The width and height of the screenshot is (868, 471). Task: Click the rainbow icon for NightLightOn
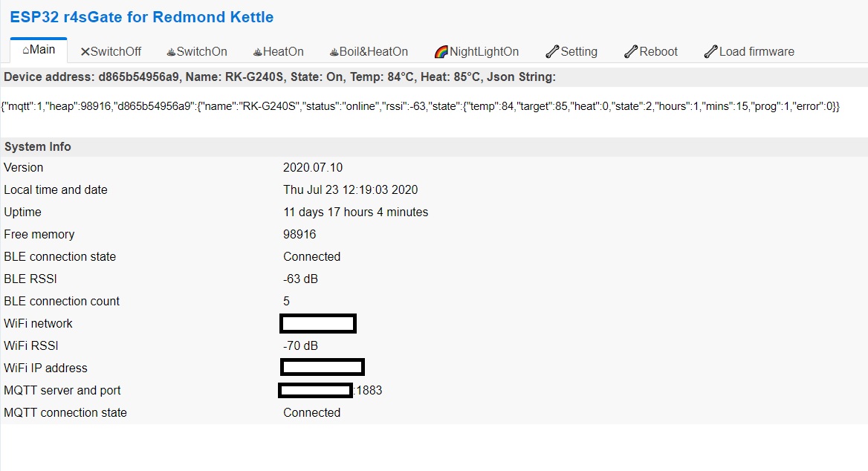(x=441, y=52)
